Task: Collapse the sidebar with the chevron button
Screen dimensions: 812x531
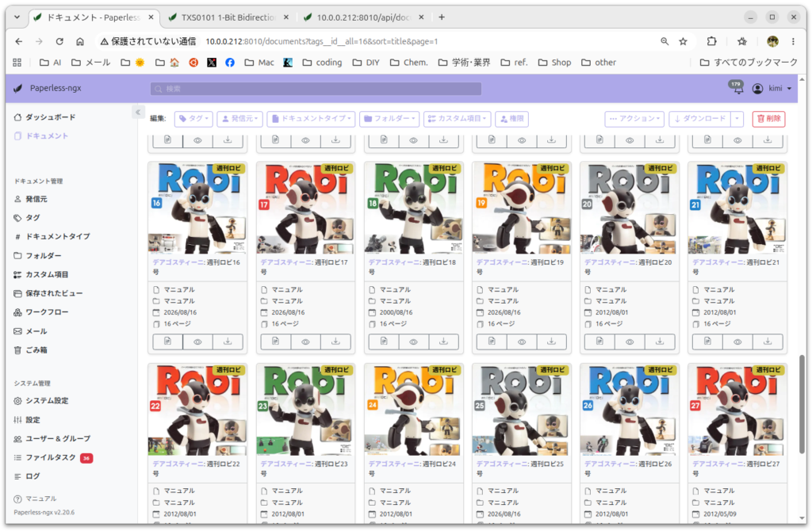Action: click(138, 112)
